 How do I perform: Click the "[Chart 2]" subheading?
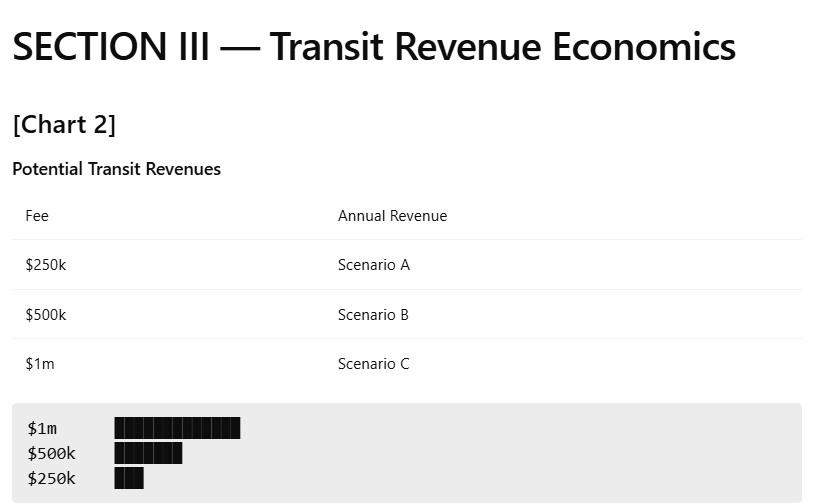(64, 125)
